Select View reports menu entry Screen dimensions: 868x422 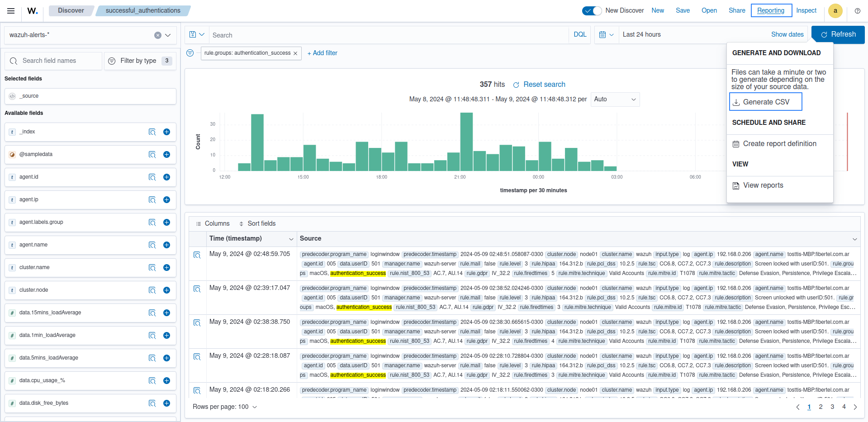[763, 185]
